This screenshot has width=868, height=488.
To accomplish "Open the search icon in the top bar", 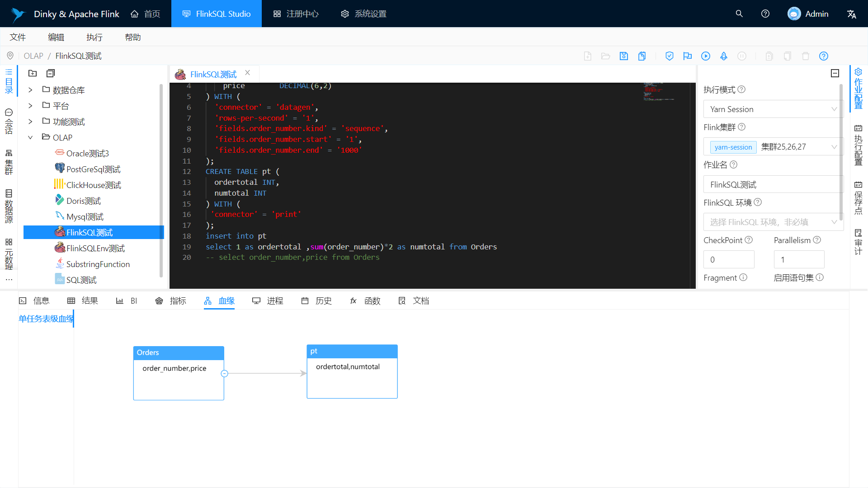I will point(739,14).
